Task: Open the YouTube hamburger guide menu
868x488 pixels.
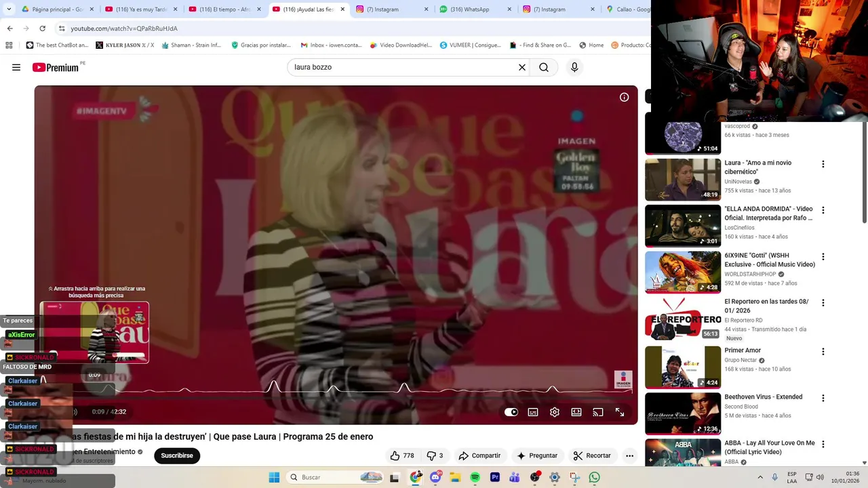Action: coord(16,67)
